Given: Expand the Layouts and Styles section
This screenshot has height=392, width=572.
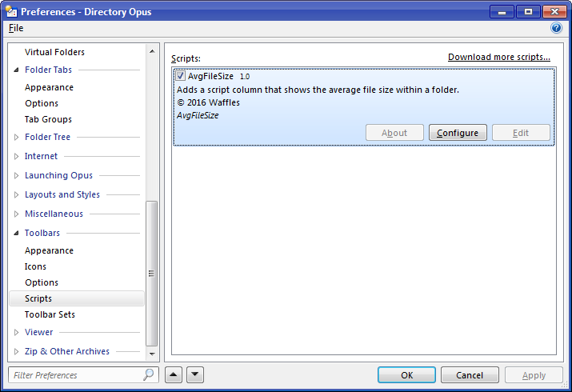Looking at the screenshot, I should pyautogui.click(x=16, y=194).
